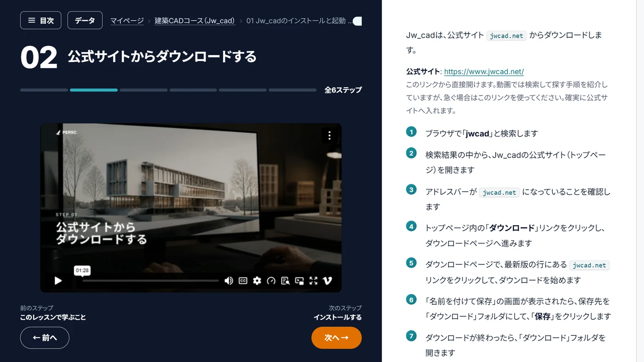Click the step beginning ダウンロードページで、最新版
This screenshot has width=644, height=362.
pos(517,272)
